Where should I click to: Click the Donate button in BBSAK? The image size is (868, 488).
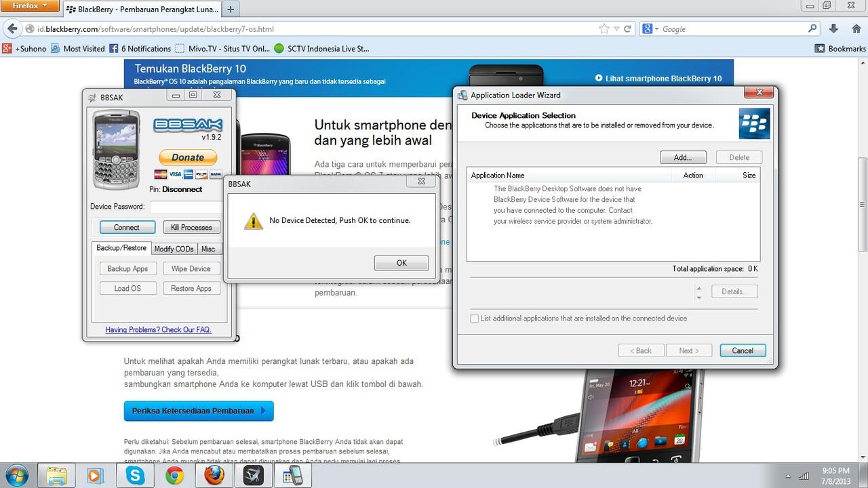(x=188, y=157)
